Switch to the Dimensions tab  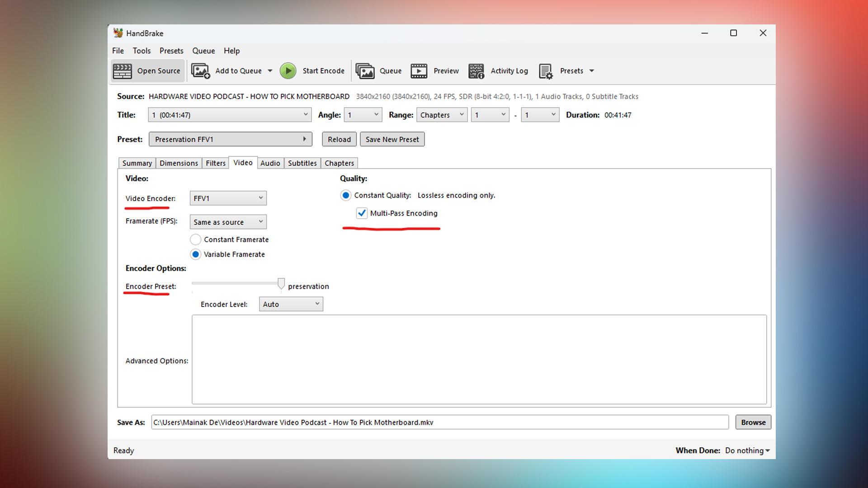click(179, 163)
